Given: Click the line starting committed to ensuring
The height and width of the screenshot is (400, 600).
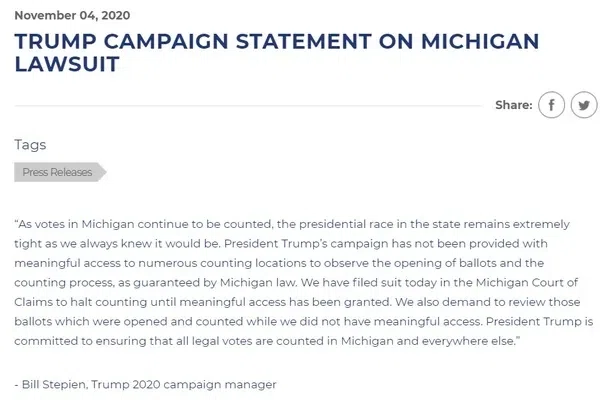Looking at the screenshot, I should [267, 341].
